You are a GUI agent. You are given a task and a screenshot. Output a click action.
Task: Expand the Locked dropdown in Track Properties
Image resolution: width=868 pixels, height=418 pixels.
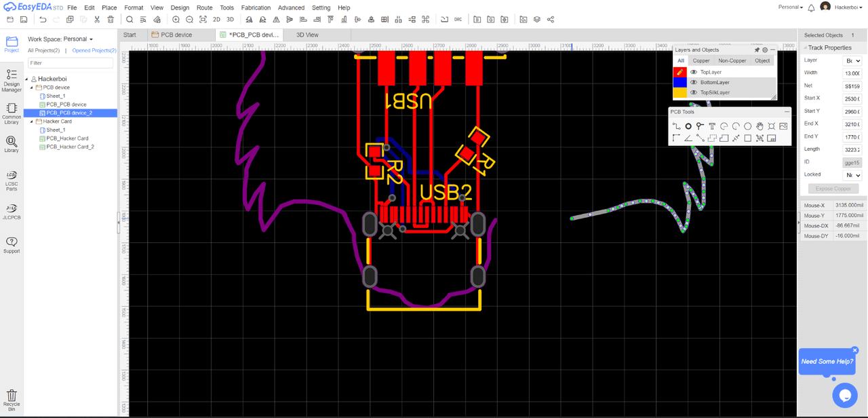coord(852,175)
